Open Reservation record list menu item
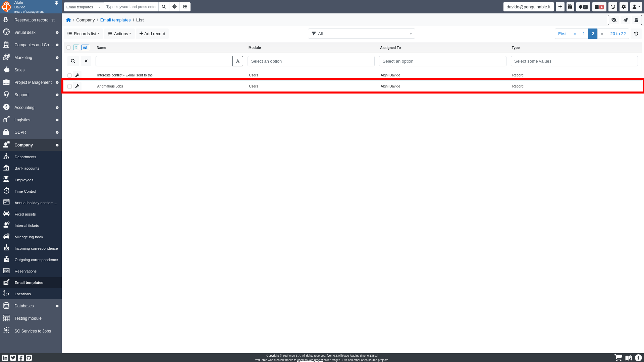644x362 pixels. pos(31,20)
